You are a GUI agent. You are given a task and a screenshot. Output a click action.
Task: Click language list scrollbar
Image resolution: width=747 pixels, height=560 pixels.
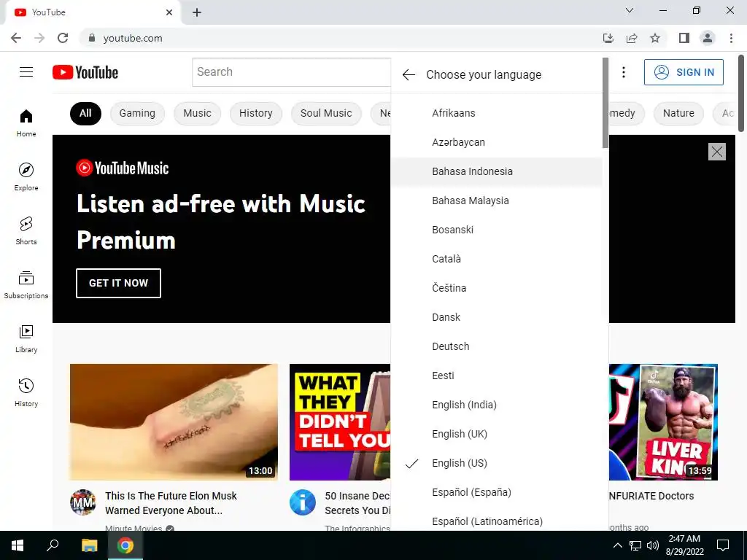[x=605, y=103]
